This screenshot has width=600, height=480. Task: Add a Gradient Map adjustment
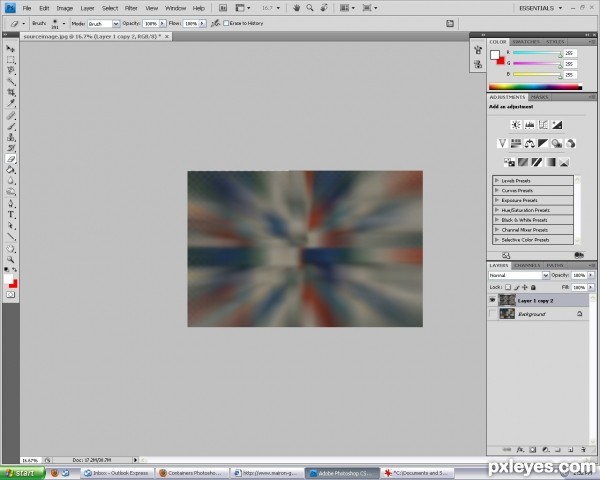pos(550,162)
